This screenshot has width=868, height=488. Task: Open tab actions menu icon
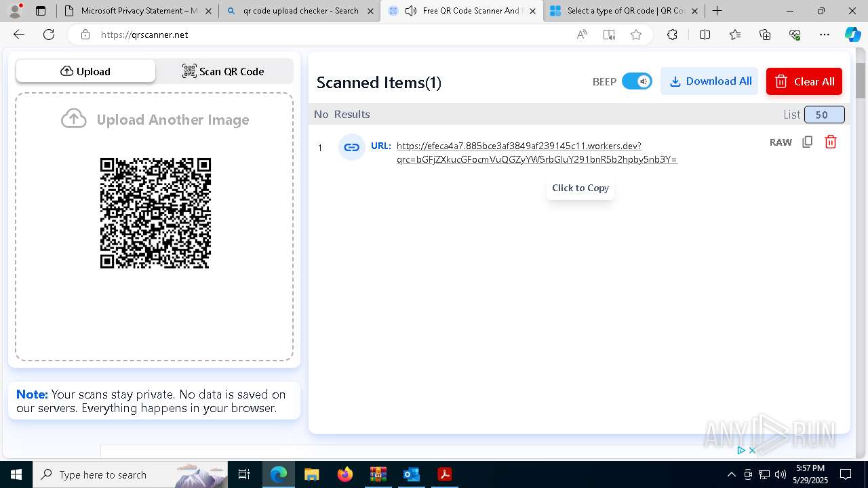[41, 11]
